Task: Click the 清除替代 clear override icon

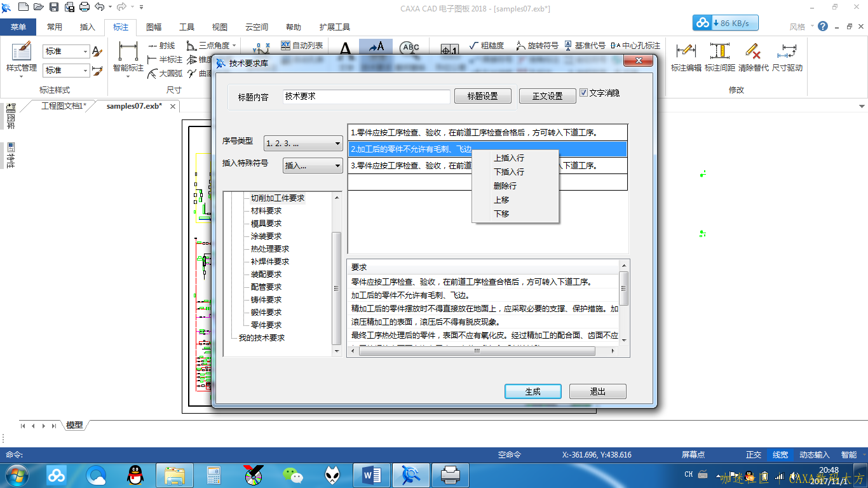Action: (x=753, y=56)
